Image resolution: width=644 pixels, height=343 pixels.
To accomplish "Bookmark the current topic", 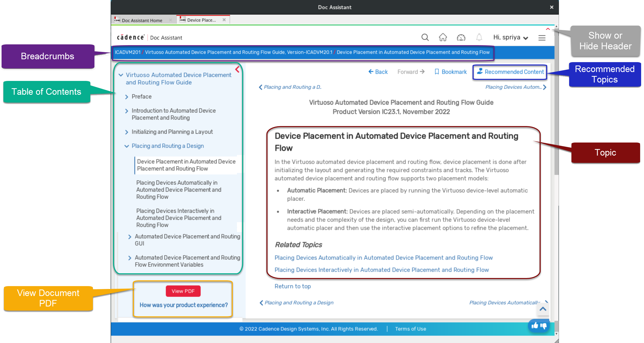I will [451, 72].
